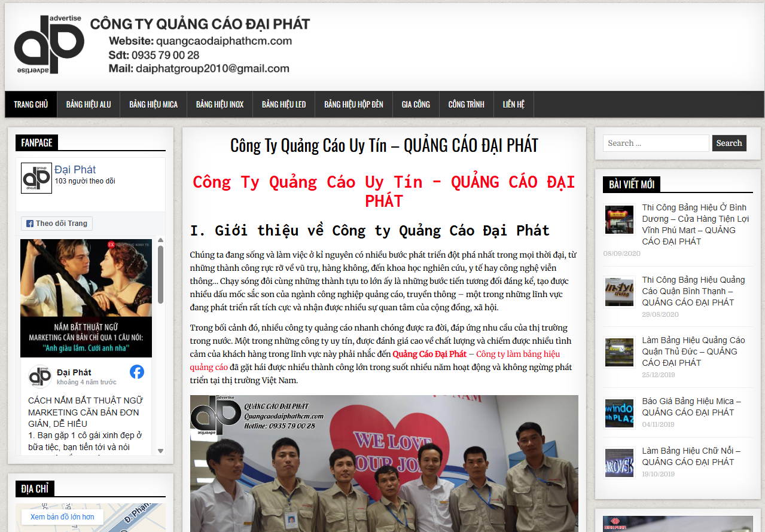Click the fanpage scrollbar up arrow
The width and height of the screenshot is (765, 532).
(161, 240)
